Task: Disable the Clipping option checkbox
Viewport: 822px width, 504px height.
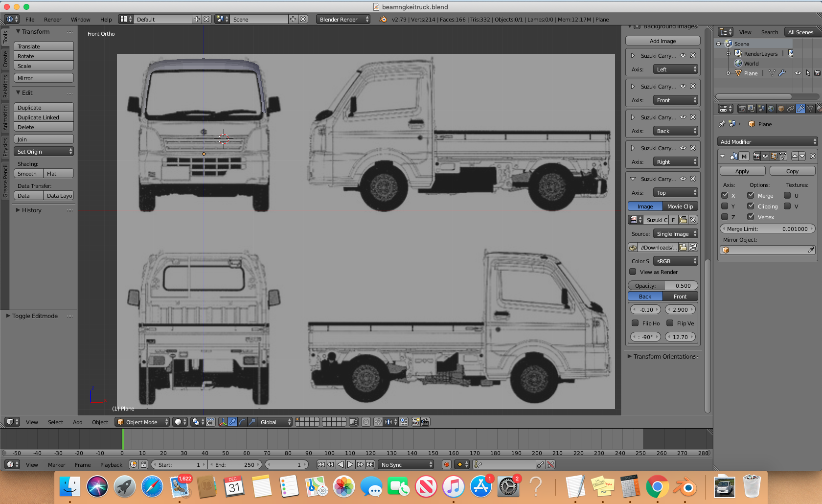Action: 751,206
